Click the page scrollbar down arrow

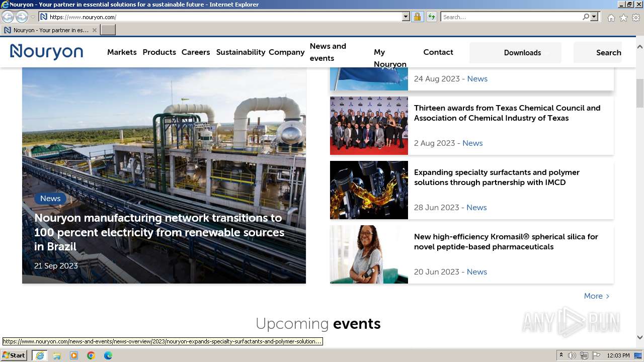click(x=639, y=338)
